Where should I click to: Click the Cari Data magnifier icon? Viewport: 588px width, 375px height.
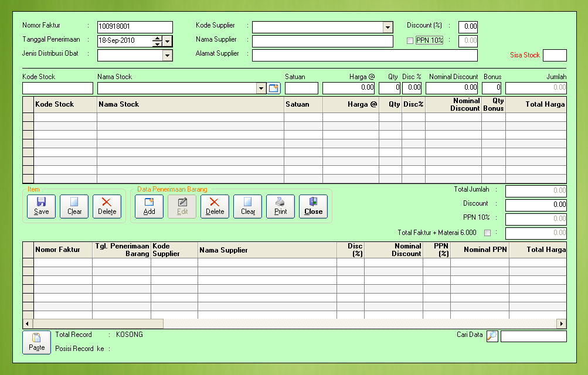click(492, 336)
